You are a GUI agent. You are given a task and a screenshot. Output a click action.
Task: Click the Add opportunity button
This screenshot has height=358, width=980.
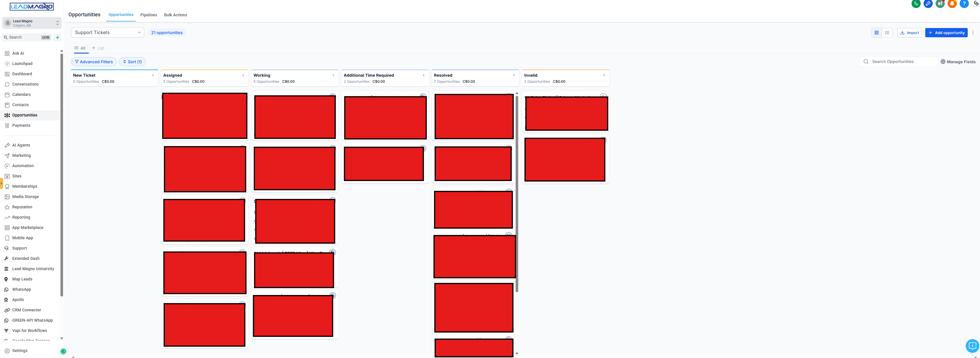click(946, 33)
